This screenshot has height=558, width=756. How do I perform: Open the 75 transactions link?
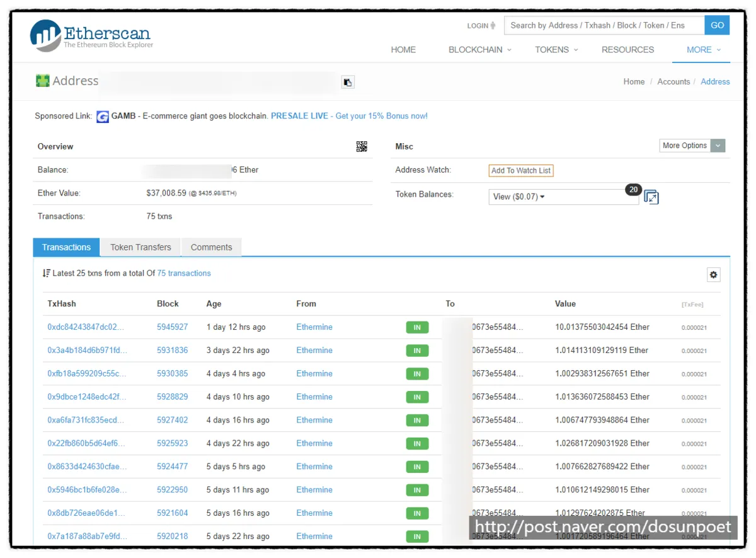coord(184,273)
